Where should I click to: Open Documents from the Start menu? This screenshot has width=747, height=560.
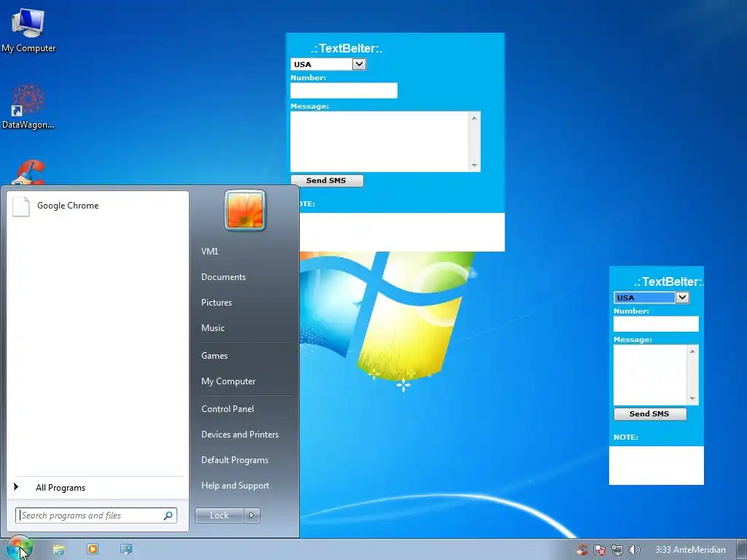pyautogui.click(x=223, y=277)
